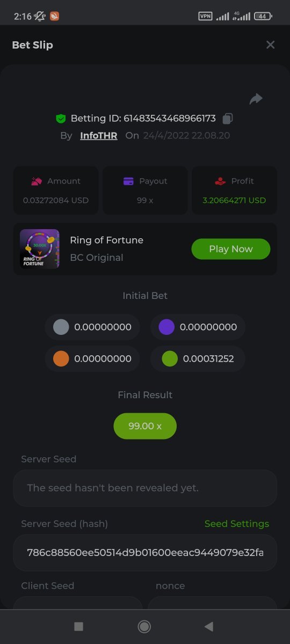Tap the green verified shield icon
This screenshot has width=290, height=644.
61,118
